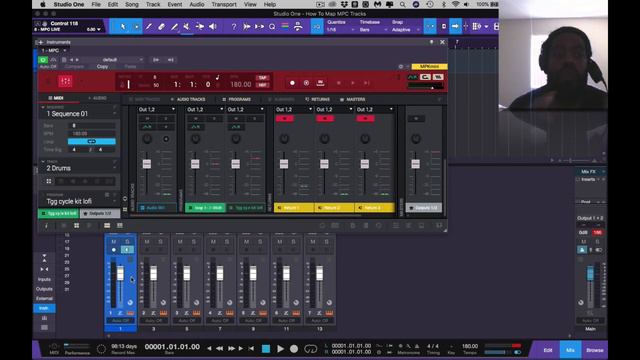Image resolution: width=640 pixels, height=360 pixels.
Task: Toggle red mute button on Return 1 strip
Action: point(284,118)
